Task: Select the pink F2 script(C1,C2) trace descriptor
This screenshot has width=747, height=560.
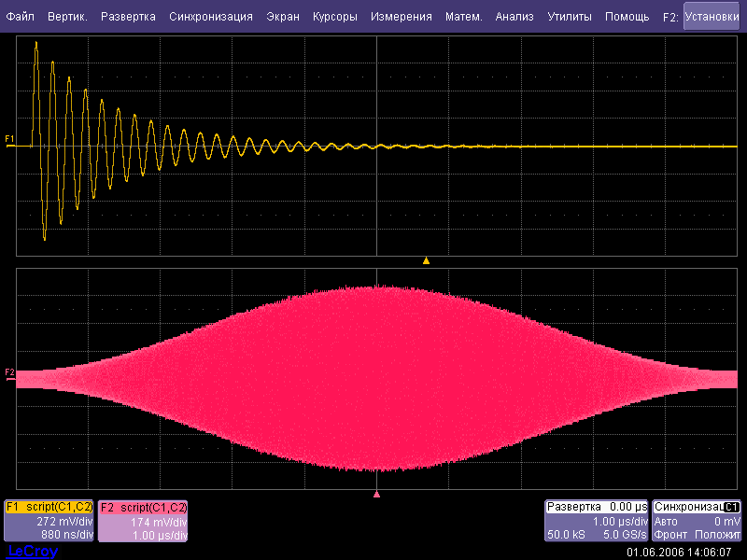Action: (144, 521)
